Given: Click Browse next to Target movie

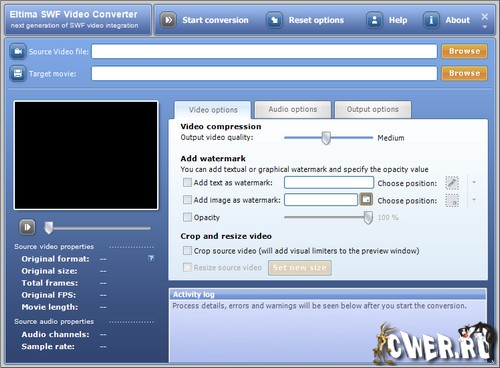Looking at the screenshot, I should pos(464,73).
